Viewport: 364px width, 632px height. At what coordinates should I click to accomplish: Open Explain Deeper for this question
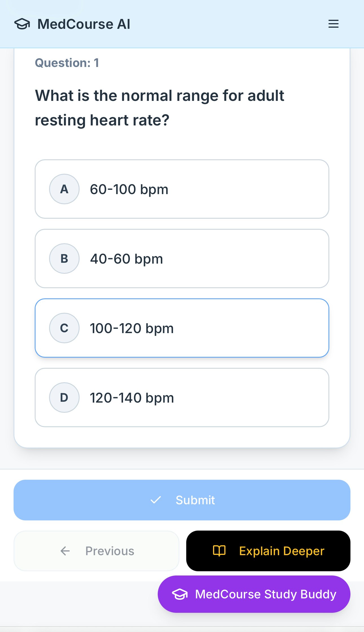click(x=268, y=551)
